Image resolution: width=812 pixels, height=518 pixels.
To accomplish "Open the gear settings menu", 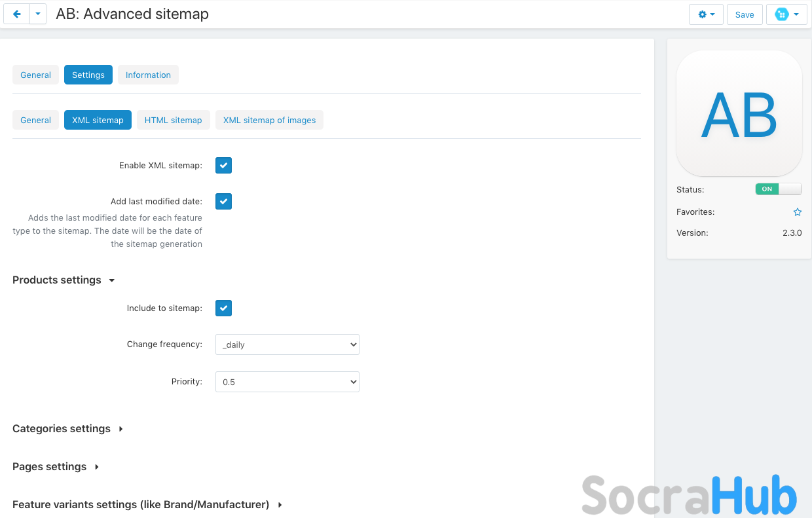I will coord(706,14).
